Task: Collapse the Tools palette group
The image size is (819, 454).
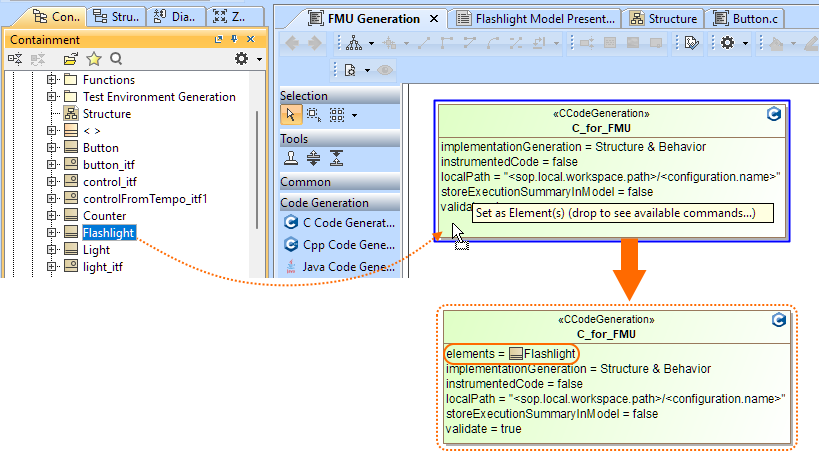Action: click(x=340, y=139)
